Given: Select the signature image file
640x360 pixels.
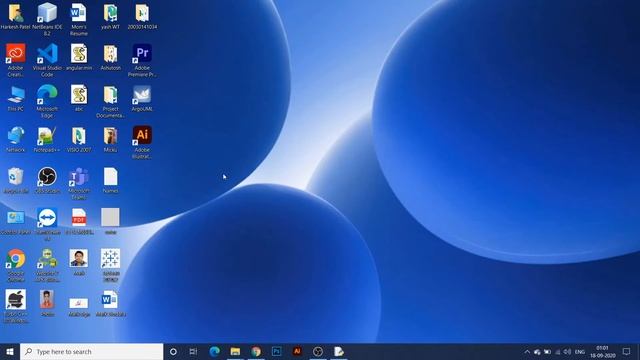Looking at the screenshot, I should pos(78,303).
